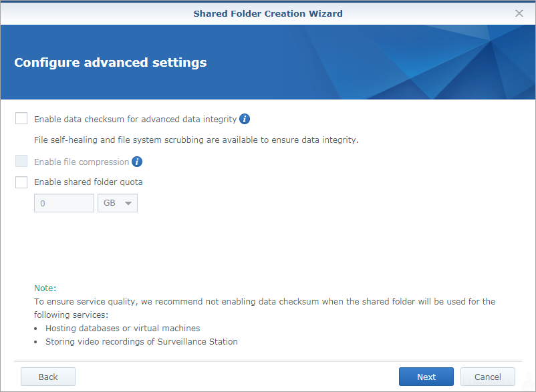Click the 'Shared Folder Creation Wizard' title bar
The height and width of the screenshot is (392, 536).
click(x=268, y=13)
